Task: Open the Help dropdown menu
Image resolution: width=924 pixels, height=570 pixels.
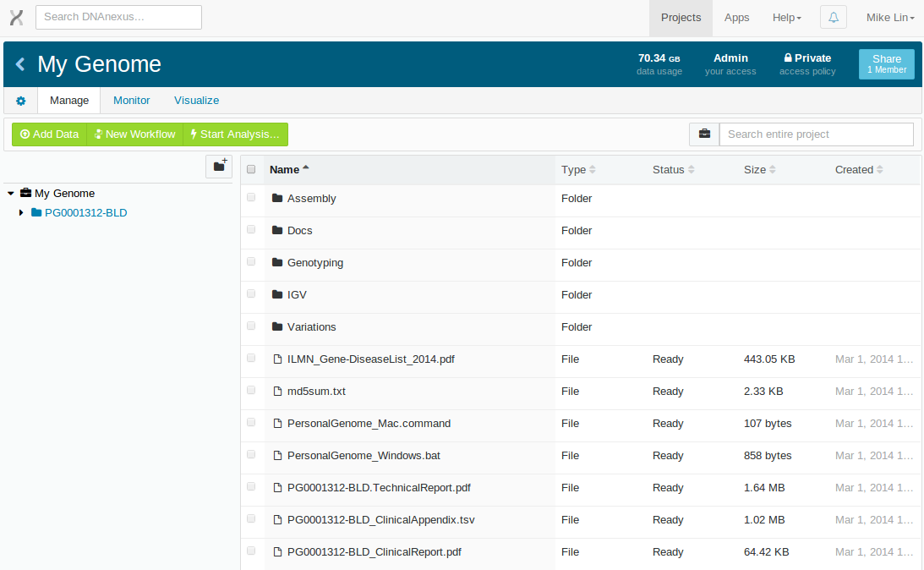Action: pos(787,18)
